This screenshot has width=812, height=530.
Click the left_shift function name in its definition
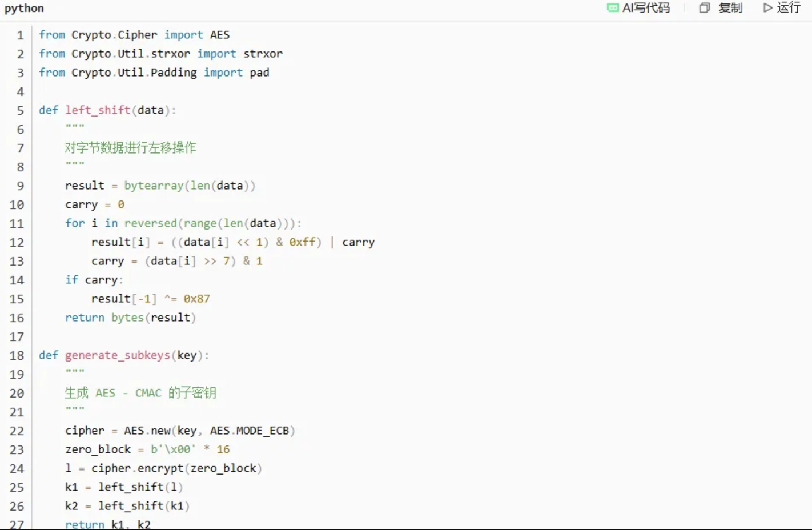pyautogui.click(x=98, y=110)
